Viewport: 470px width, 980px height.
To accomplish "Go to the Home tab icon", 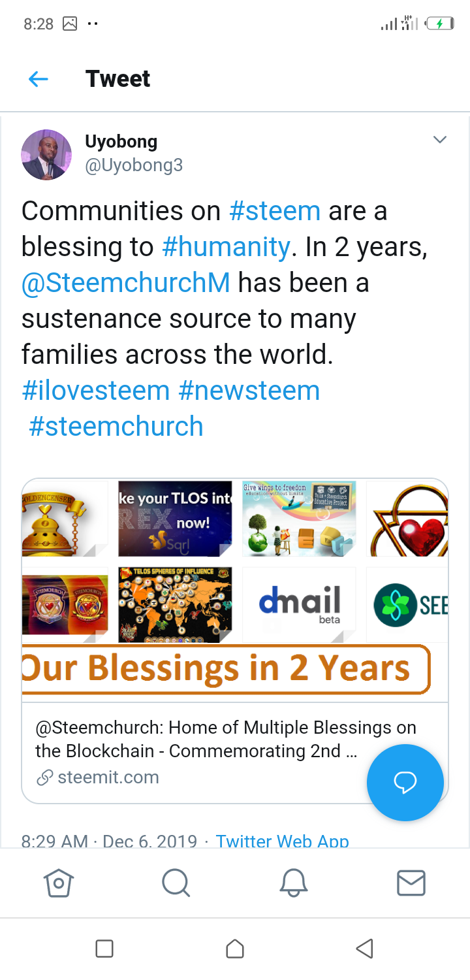I will (59, 883).
